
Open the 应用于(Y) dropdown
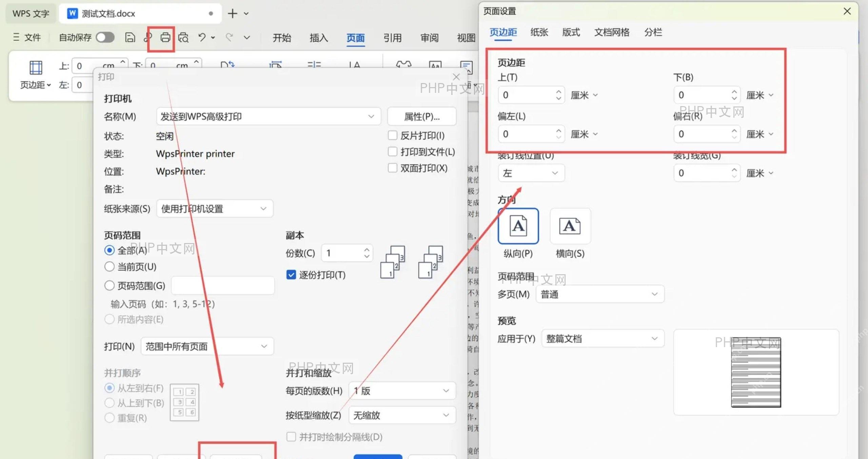coord(603,338)
